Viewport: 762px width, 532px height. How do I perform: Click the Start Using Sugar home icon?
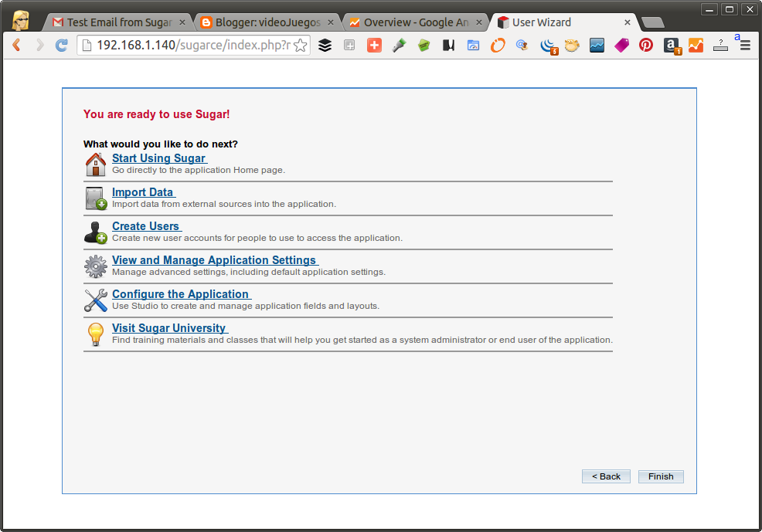94,164
